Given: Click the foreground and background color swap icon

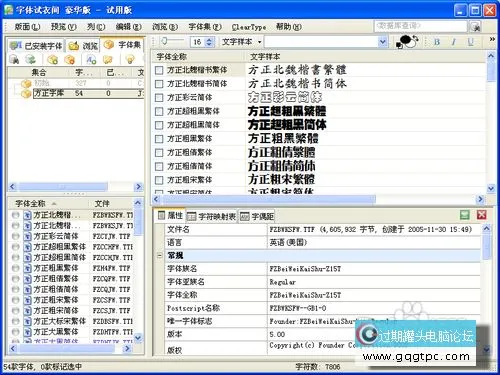Looking at the screenshot, I should coord(407,42).
